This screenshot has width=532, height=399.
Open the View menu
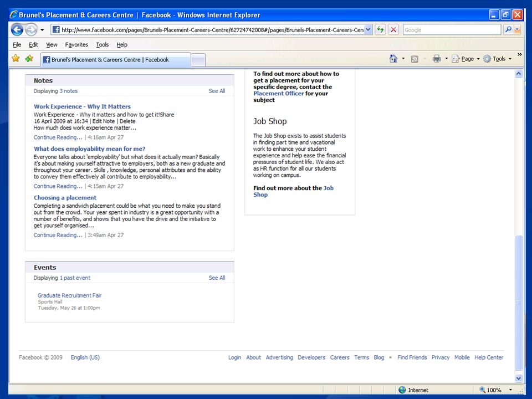tap(52, 44)
